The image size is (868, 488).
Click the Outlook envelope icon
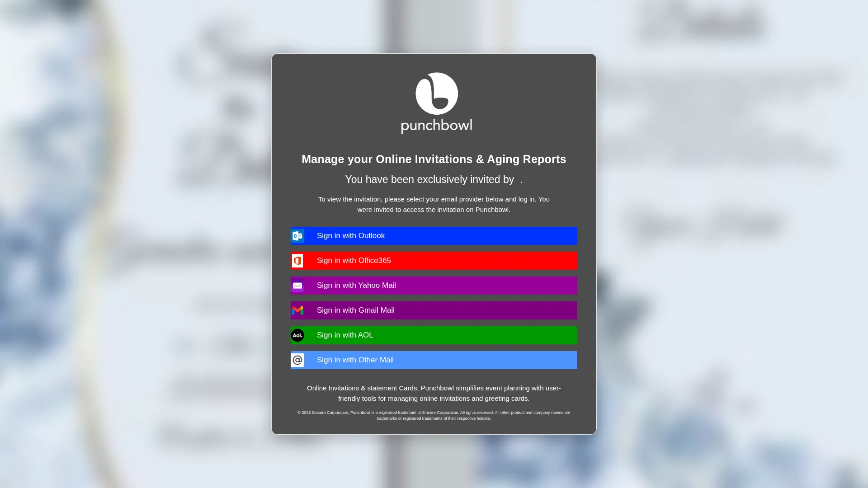297,236
